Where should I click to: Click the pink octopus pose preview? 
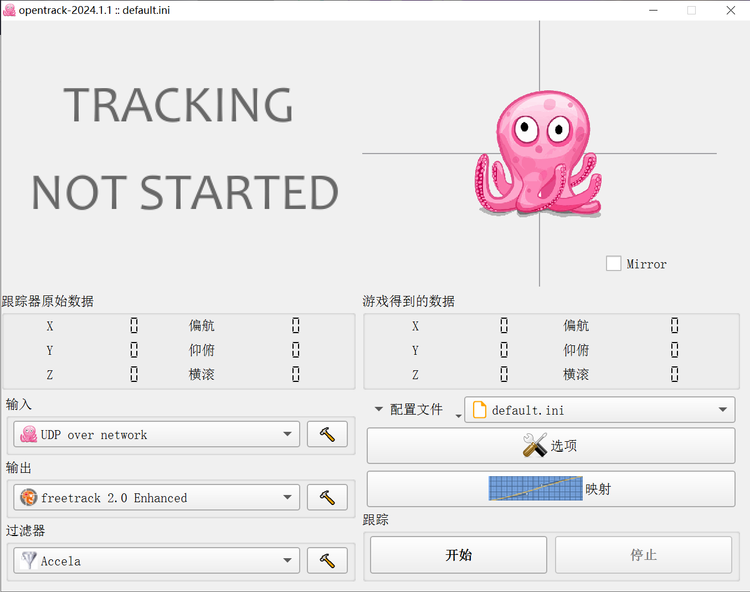tap(539, 153)
